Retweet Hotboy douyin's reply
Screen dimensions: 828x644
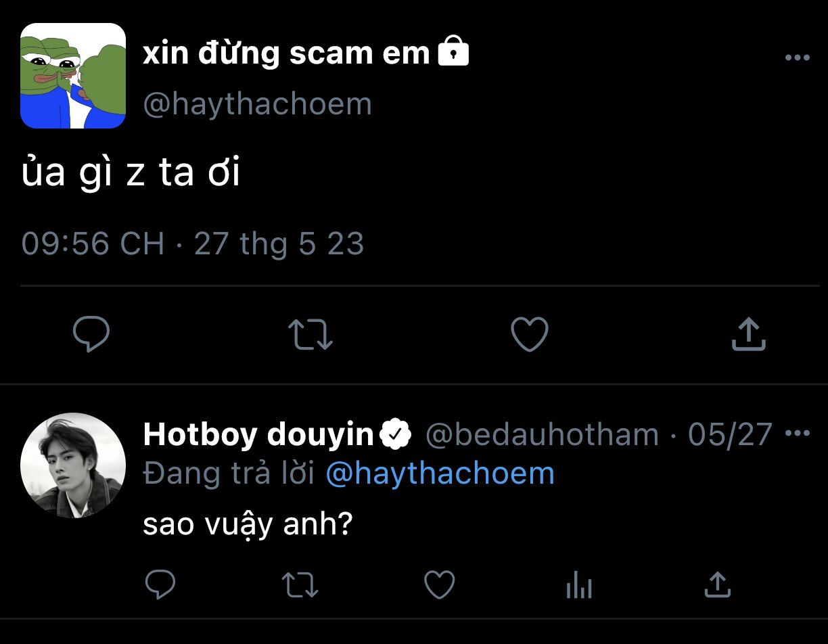(x=300, y=584)
